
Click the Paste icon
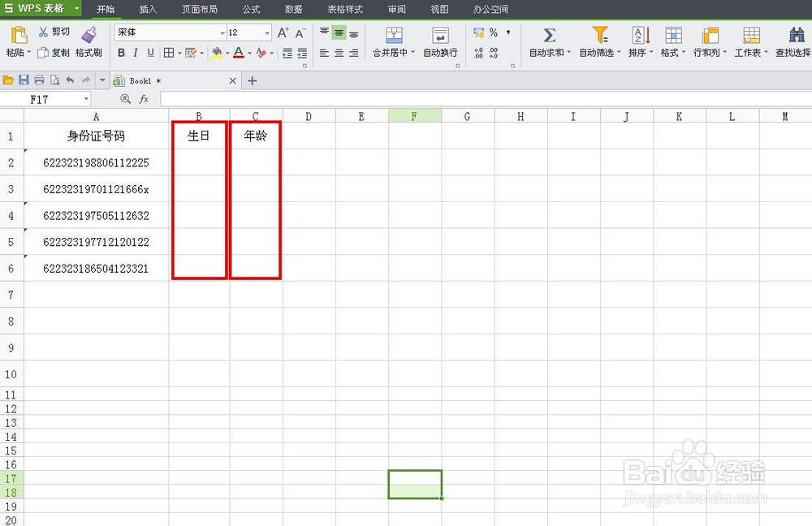coord(19,35)
